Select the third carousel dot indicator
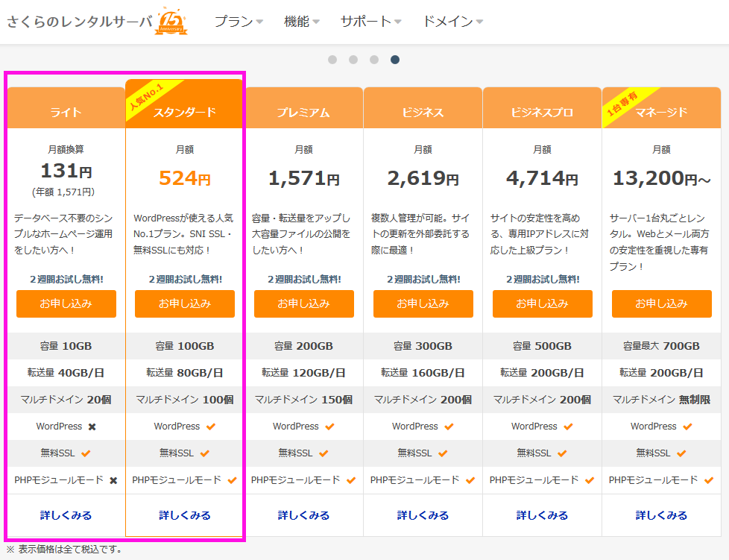This screenshot has height=560, width=729. coord(374,60)
